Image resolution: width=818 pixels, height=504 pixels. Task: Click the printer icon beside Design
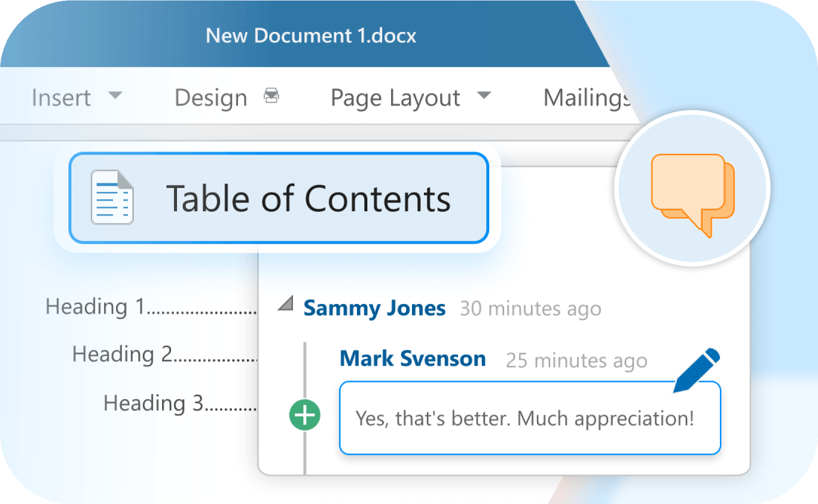click(x=271, y=97)
